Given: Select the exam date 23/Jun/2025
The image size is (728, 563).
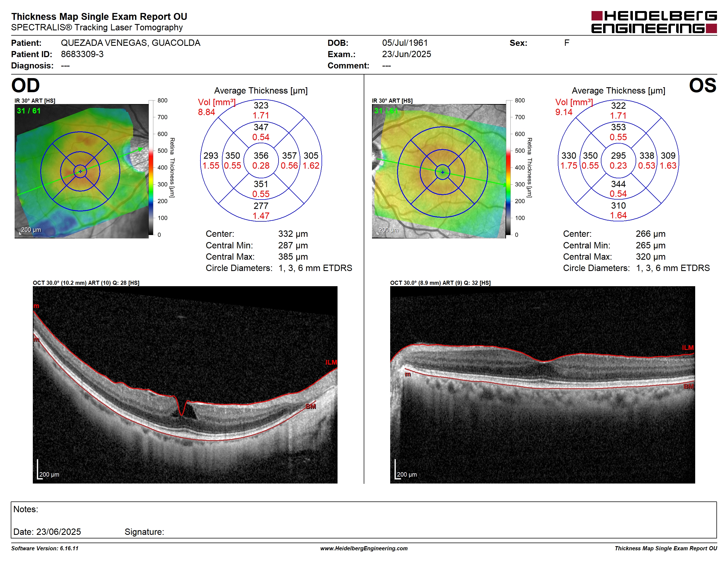Looking at the screenshot, I should pos(407,54).
